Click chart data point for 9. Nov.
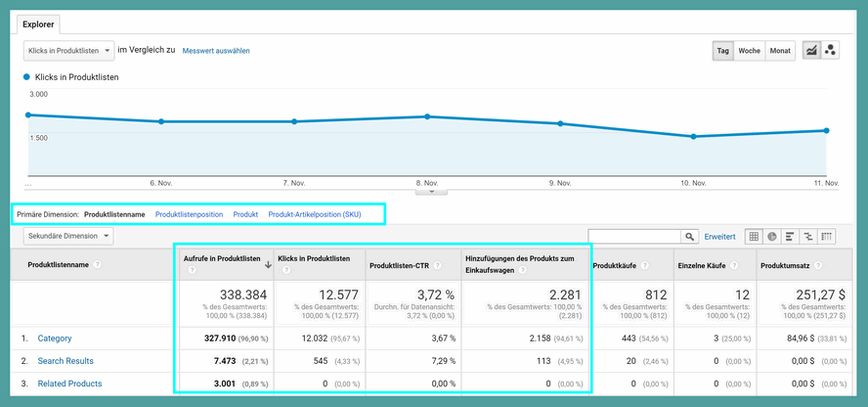 (x=560, y=123)
